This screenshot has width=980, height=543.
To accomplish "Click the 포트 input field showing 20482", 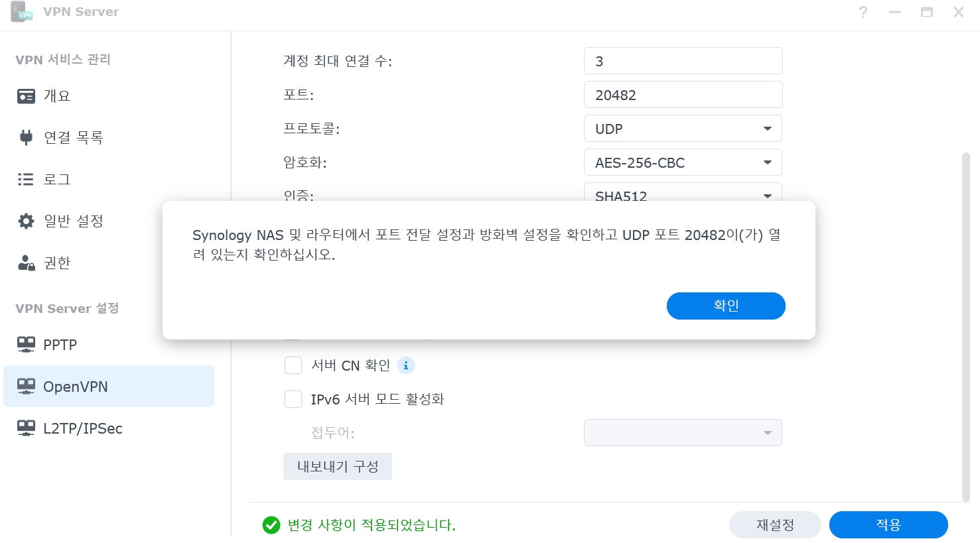I will 683,95.
